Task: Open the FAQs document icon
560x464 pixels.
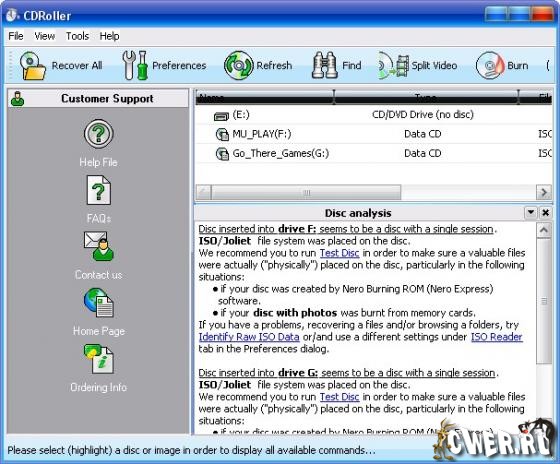Action: tap(99, 190)
